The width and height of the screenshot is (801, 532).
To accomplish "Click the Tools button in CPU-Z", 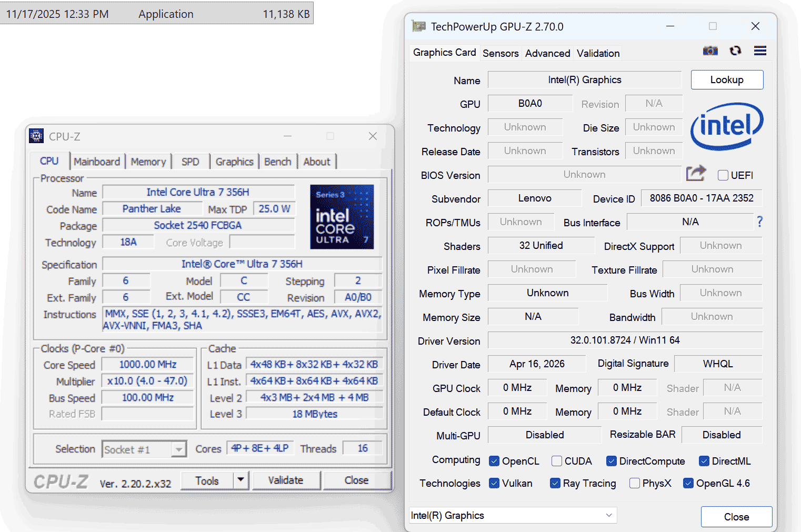I will pos(207,480).
